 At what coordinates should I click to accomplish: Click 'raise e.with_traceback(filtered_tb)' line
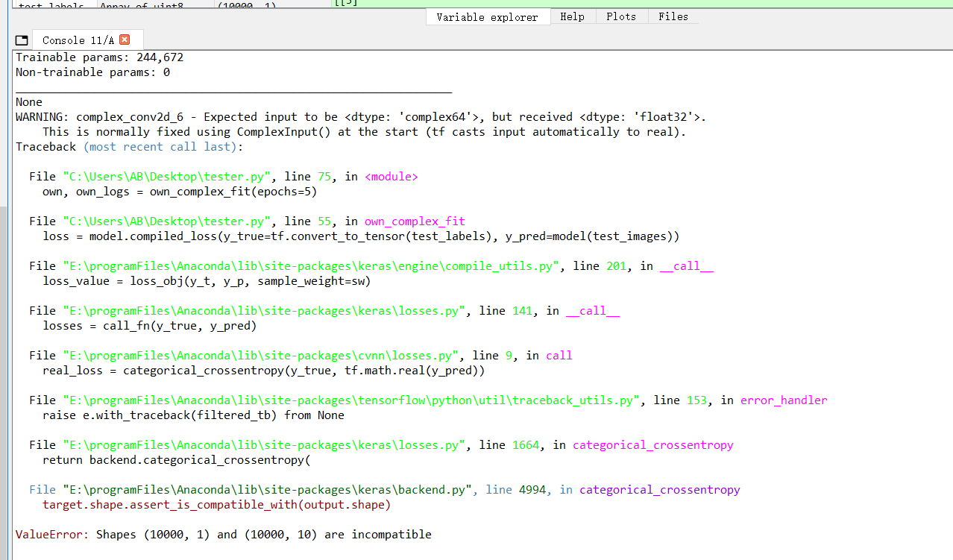point(193,415)
